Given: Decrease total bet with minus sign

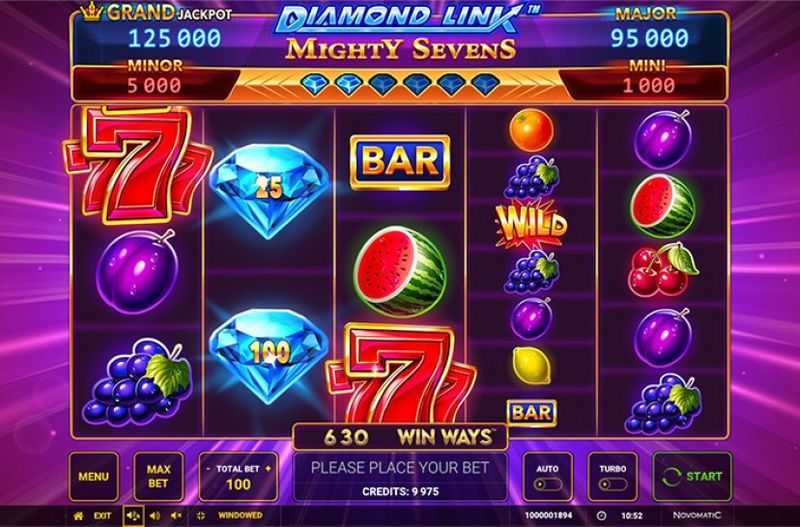Looking at the screenshot, I should tap(208, 469).
